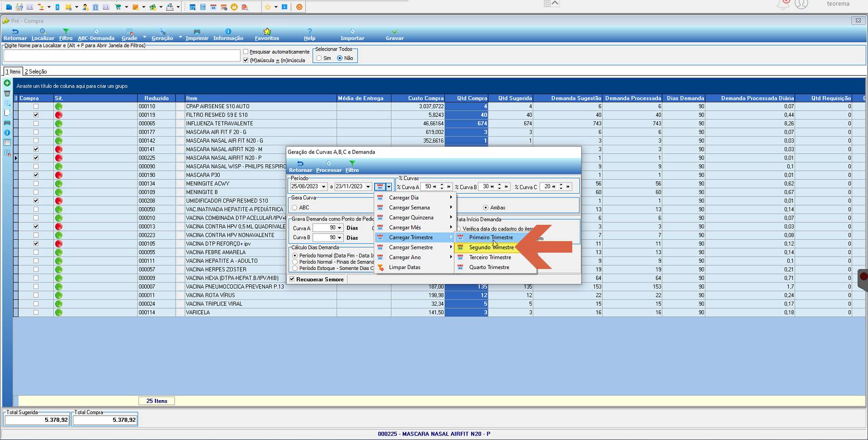Viewport: 868px width, 440px height.
Task: Expand the Carregar Semestre submenu
Action: point(414,247)
